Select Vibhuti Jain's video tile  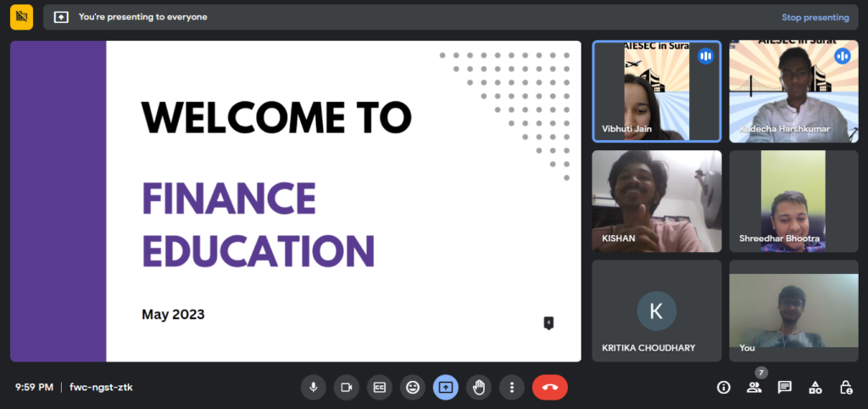[656, 91]
